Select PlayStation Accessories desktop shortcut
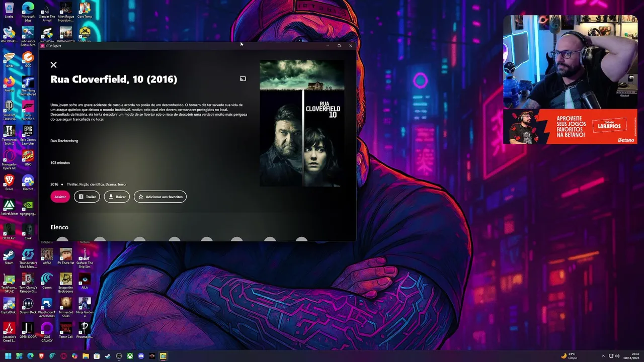644x362 pixels. (47, 308)
